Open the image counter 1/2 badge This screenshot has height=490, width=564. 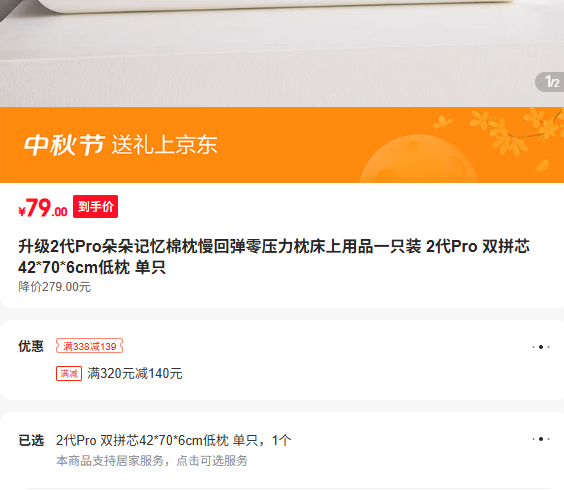(x=550, y=82)
